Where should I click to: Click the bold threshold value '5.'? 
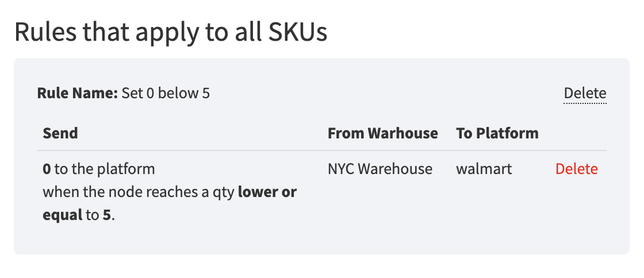pos(107,215)
